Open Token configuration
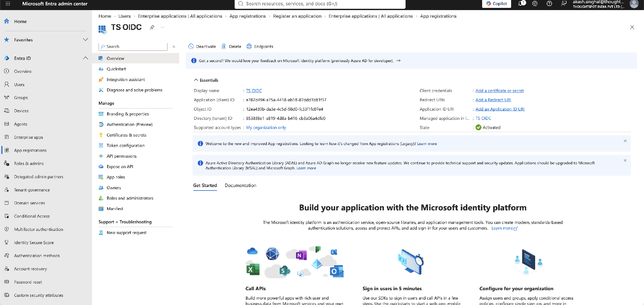Viewport: 644px width, 305px height. (x=125, y=146)
